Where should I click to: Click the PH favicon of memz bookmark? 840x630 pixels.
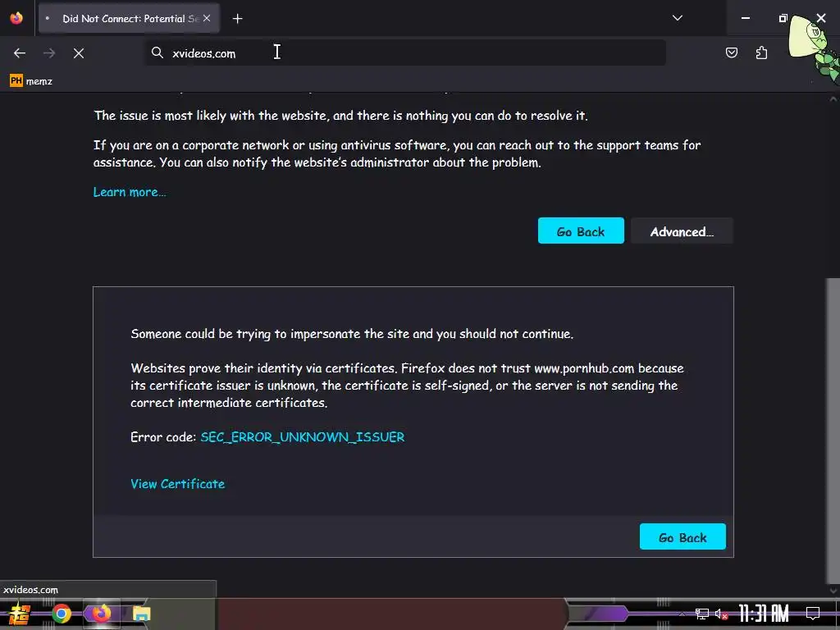(x=16, y=81)
